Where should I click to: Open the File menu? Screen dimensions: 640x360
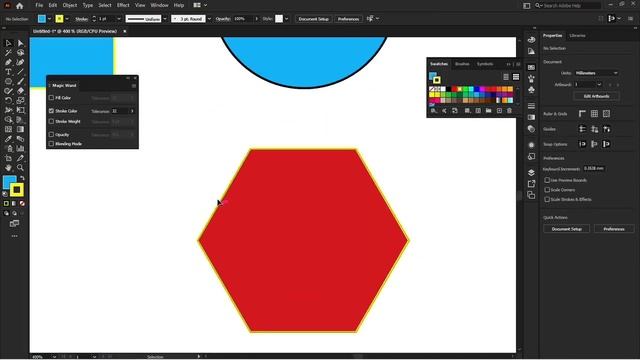click(x=39, y=5)
